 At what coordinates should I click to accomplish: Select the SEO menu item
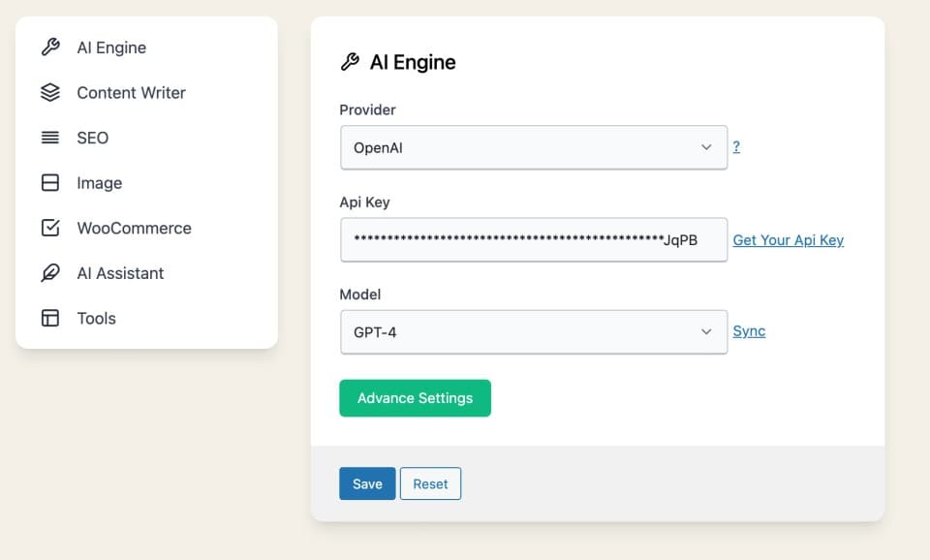tap(93, 138)
